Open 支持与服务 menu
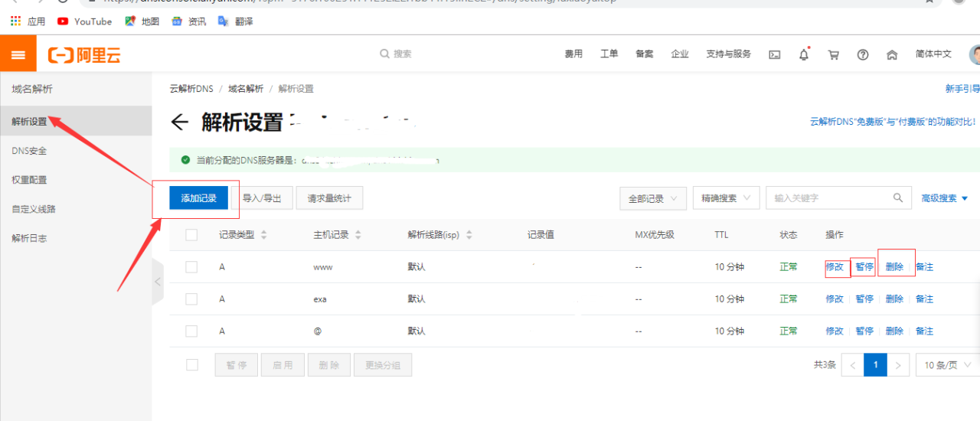980x421 pixels. (x=728, y=54)
